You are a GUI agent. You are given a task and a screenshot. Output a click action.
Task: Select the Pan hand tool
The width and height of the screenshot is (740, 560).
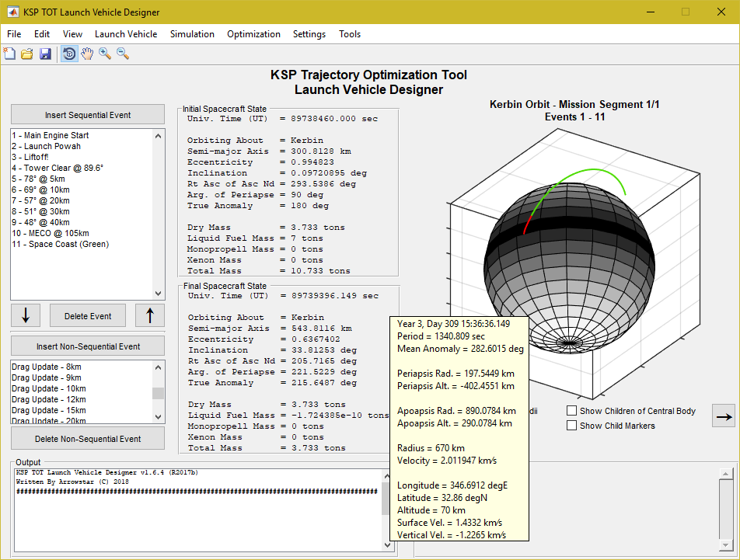(x=87, y=54)
